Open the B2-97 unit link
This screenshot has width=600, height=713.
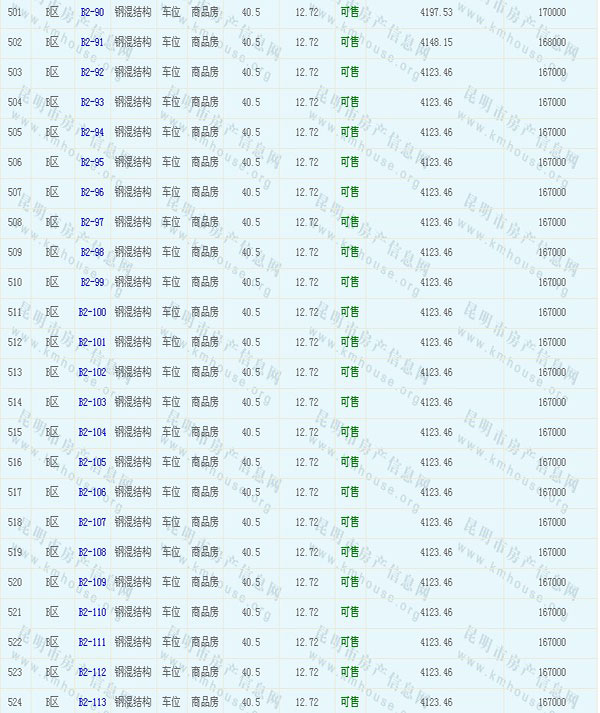pyautogui.click(x=92, y=222)
